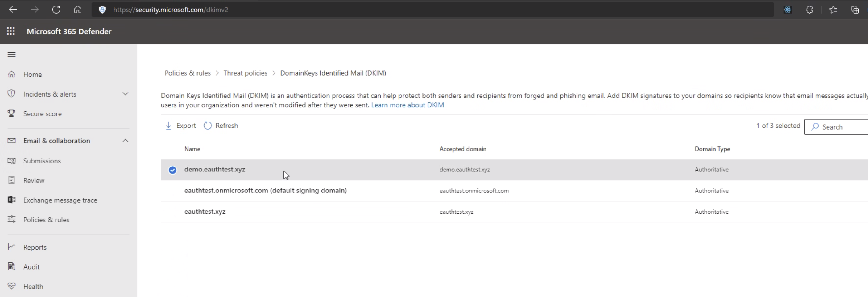Viewport: 868px width, 297px height.
Task: Open eauthtest.onmicrosoft.com default signing domain
Action: click(266, 190)
